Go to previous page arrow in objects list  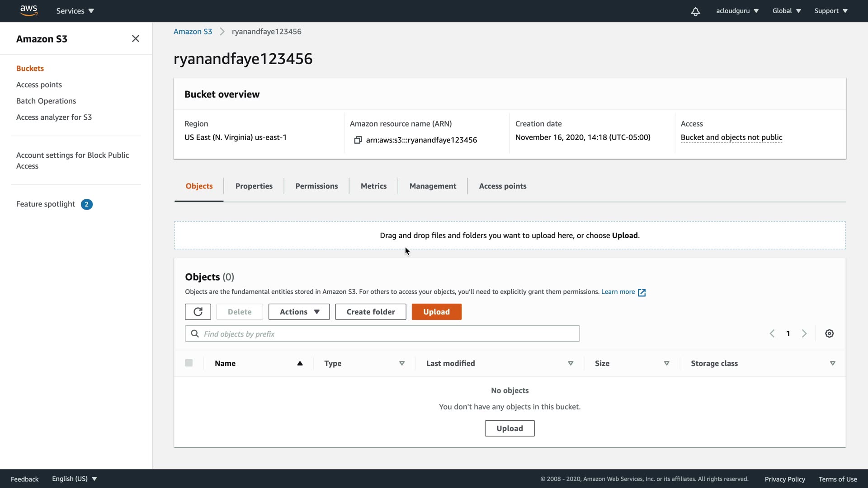772,333
